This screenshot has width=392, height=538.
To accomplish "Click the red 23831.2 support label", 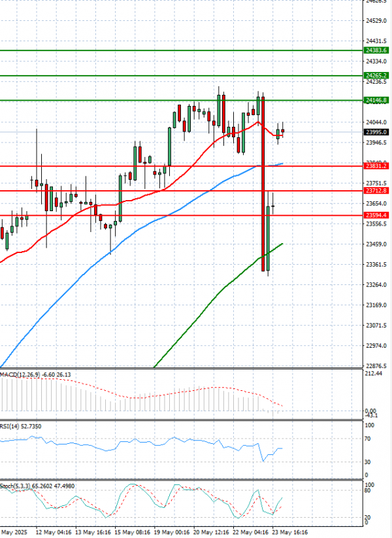I will [376, 166].
